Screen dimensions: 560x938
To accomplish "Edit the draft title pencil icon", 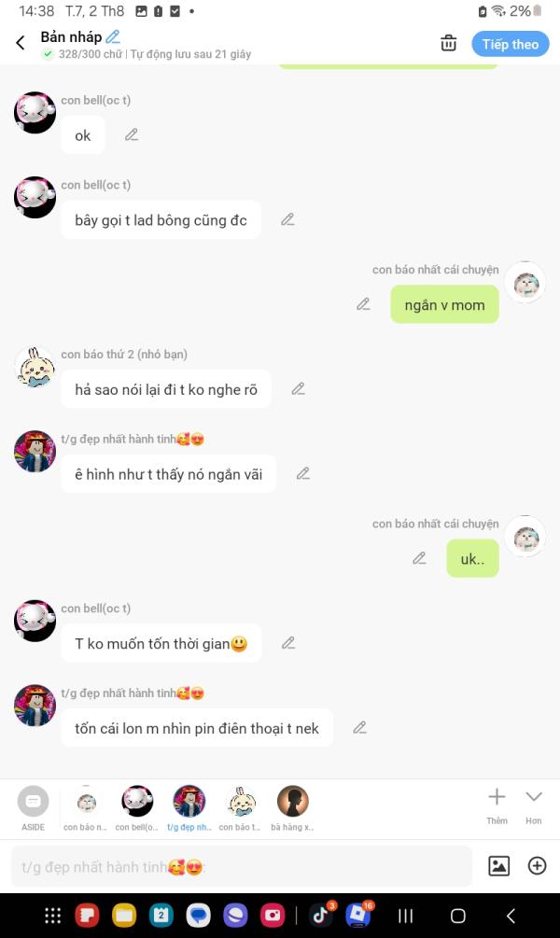I will point(113,37).
